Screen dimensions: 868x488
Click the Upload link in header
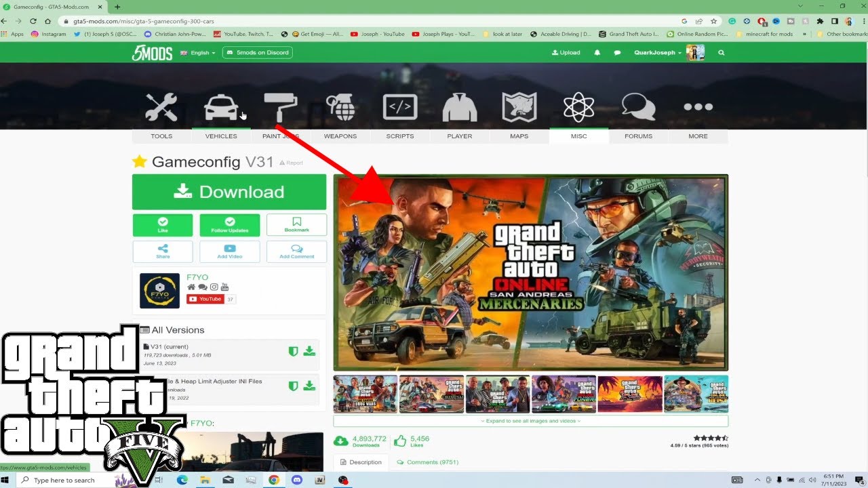click(x=566, y=52)
